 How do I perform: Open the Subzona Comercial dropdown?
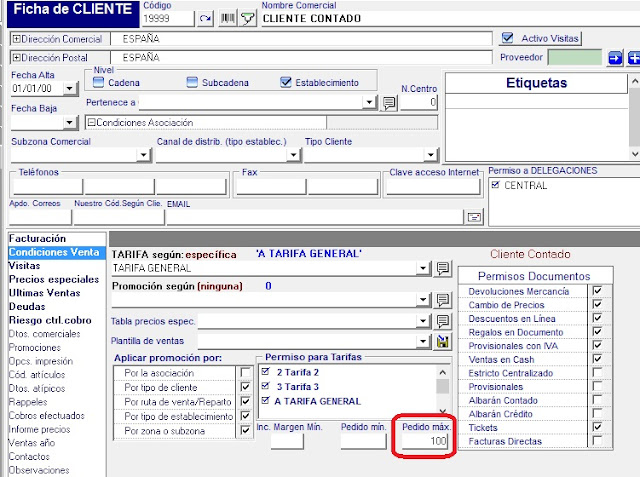click(143, 156)
